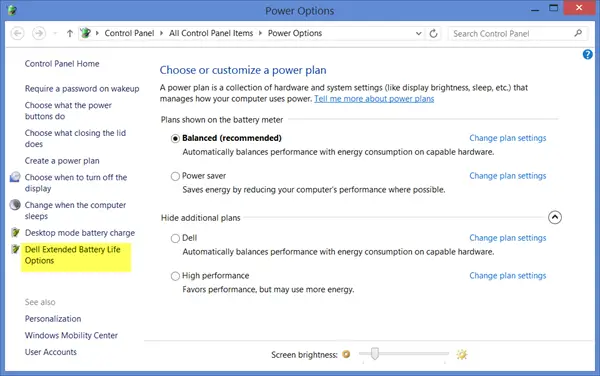Open Create a power plan
The image size is (600, 376).
coord(62,161)
